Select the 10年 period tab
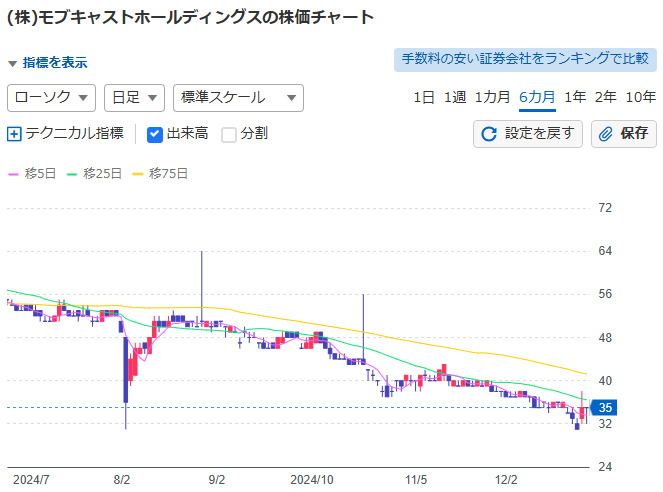Screen dimensions: 663x492 tap(641, 98)
